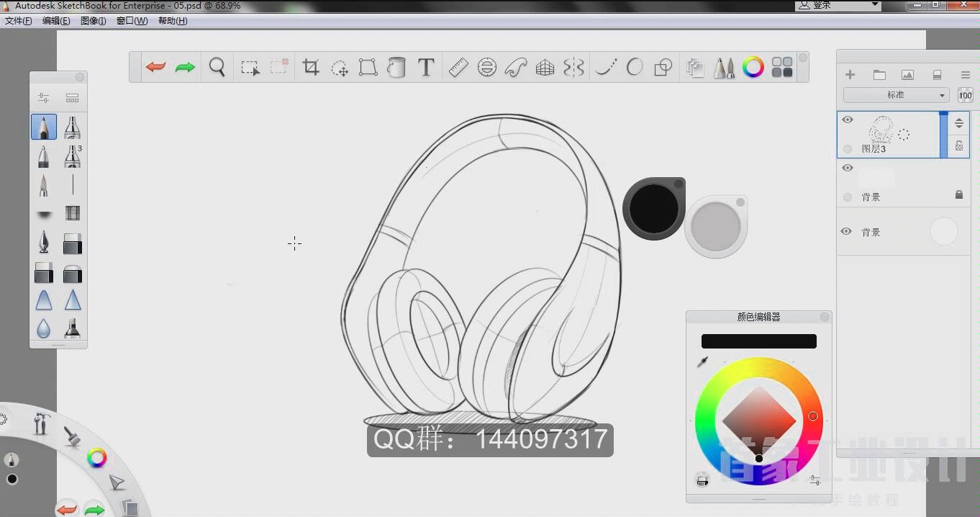Open the layer panel hamburger menu
This screenshot has width=980, height=517.
coord(966,75)
